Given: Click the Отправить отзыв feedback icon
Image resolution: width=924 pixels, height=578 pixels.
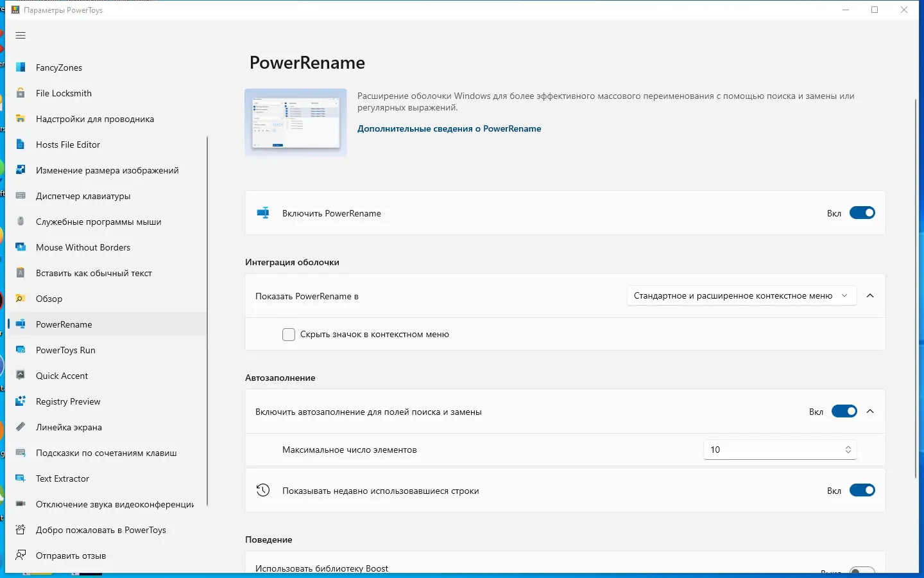Looking at the screenshot, I should pos(21,556).
